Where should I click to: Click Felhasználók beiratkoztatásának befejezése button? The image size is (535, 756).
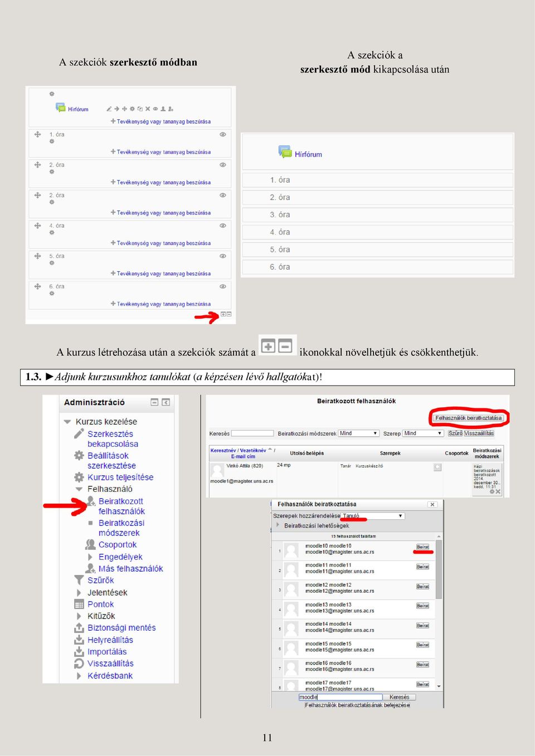tap(357, 705)
